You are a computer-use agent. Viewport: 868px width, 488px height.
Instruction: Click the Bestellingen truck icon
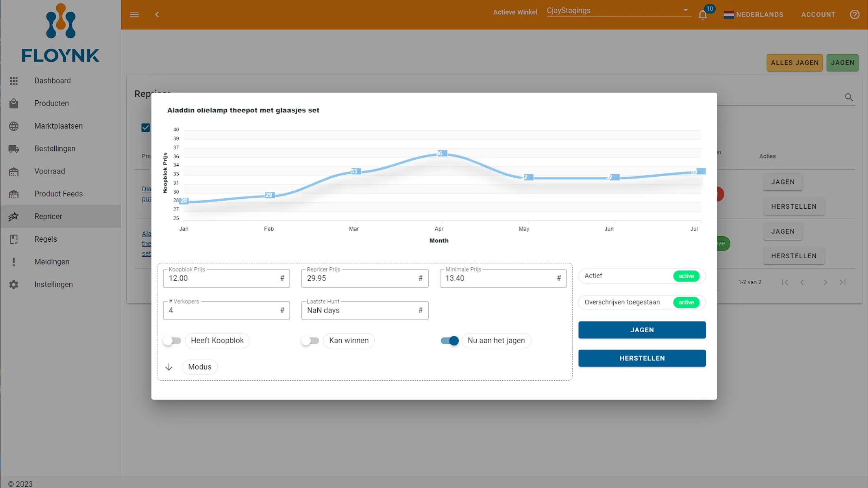(x=14, y=149)
